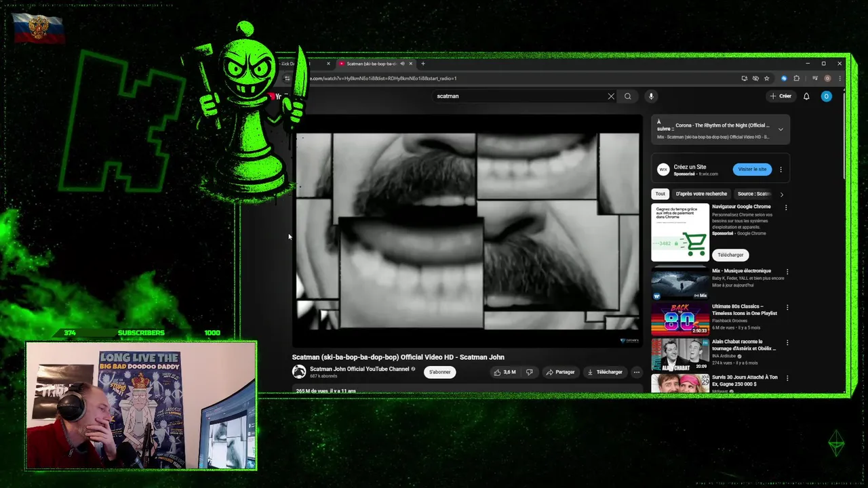868x488 pixels.
Task: Click the blue extension icon in toolbar
Action: 784,78
